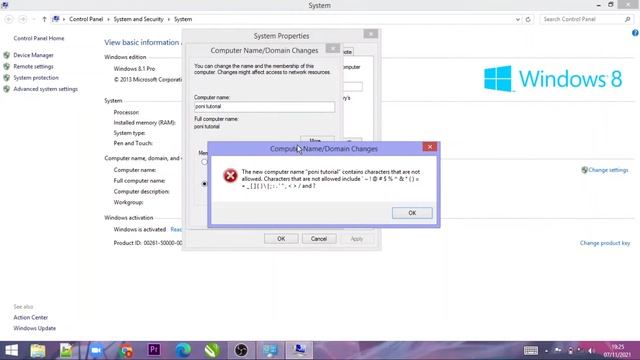Open the help question mark icon
The image size is (640, 360).
click(x=635, y=33)
